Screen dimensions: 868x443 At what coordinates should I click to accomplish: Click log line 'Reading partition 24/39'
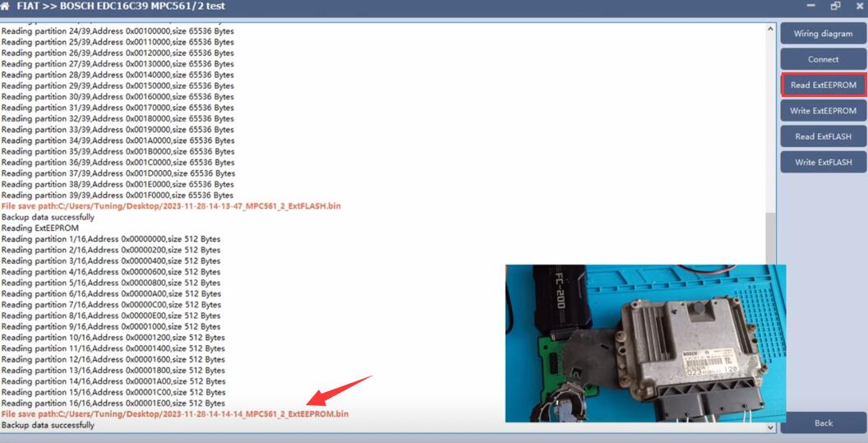(118, 31)
